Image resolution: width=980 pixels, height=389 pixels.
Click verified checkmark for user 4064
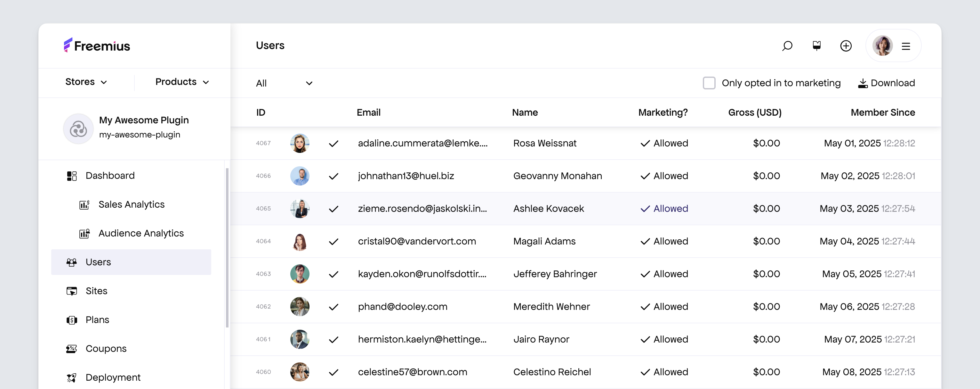pos(333,242)
